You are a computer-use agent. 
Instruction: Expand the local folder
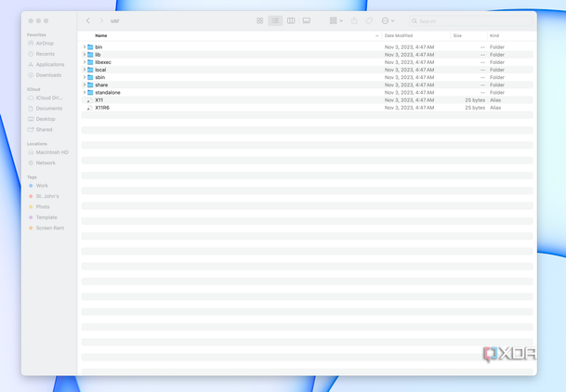point(84,70)
